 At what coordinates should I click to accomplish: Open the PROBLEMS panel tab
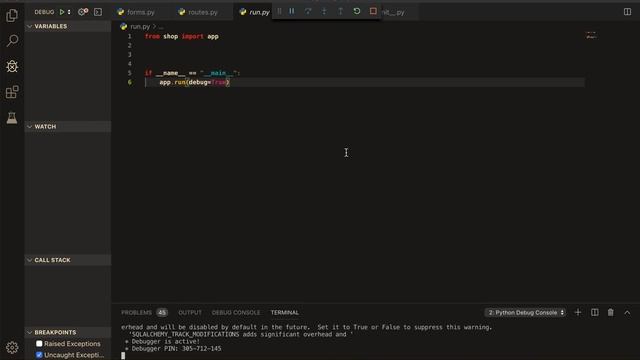coord(136,313)
